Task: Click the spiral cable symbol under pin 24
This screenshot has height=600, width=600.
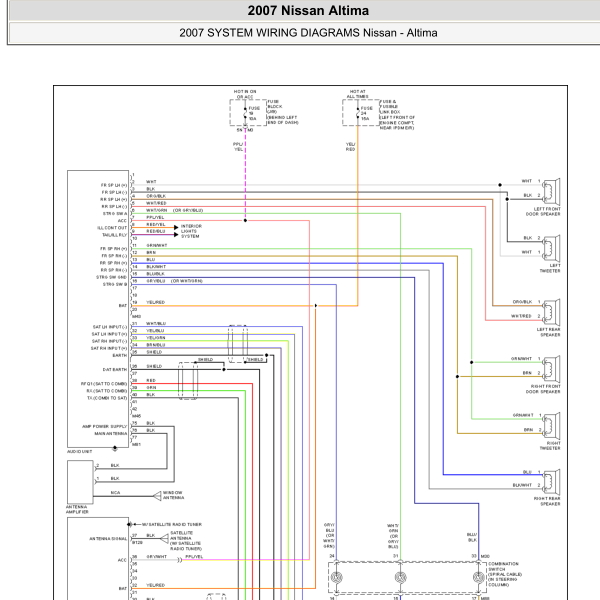Action: click(x=337, y=577)
